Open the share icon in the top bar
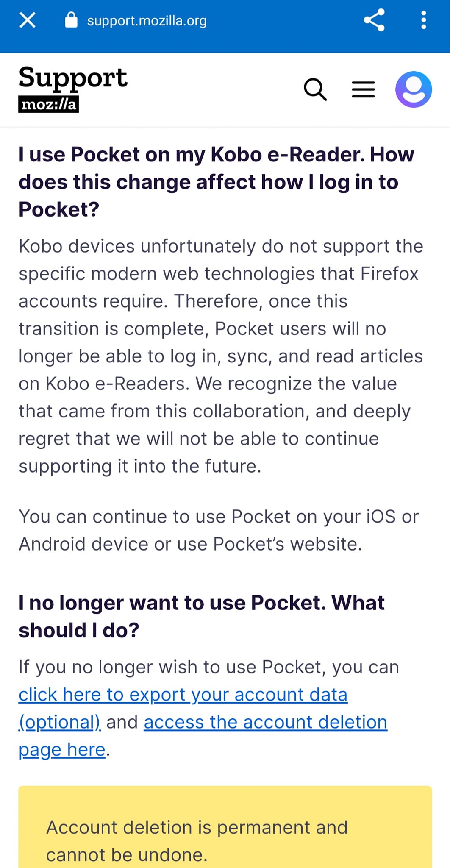The width and height of the screenshot is (450, 868). tap(374, 20)
